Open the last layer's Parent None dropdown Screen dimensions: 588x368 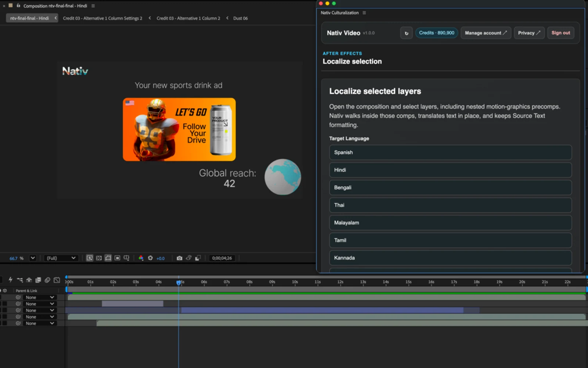point(40,323)
